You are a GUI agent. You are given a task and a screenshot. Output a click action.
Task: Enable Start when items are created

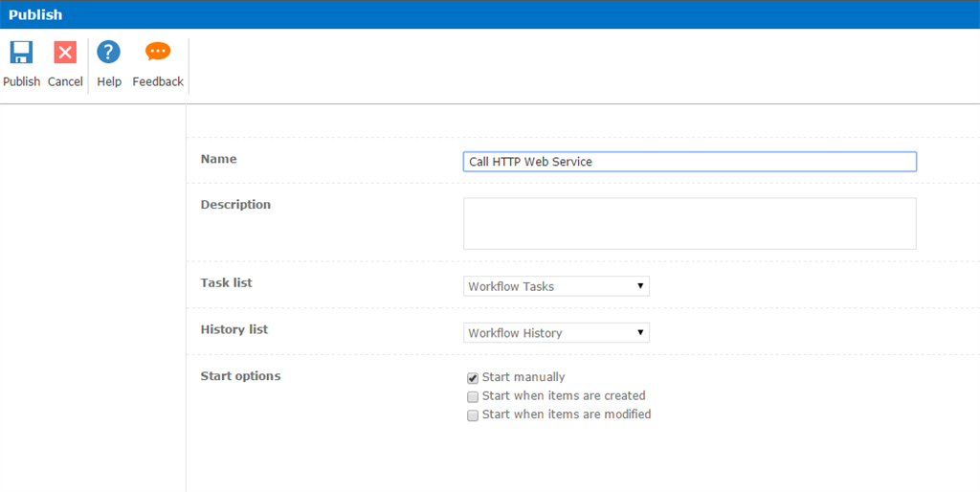[473, 396]
